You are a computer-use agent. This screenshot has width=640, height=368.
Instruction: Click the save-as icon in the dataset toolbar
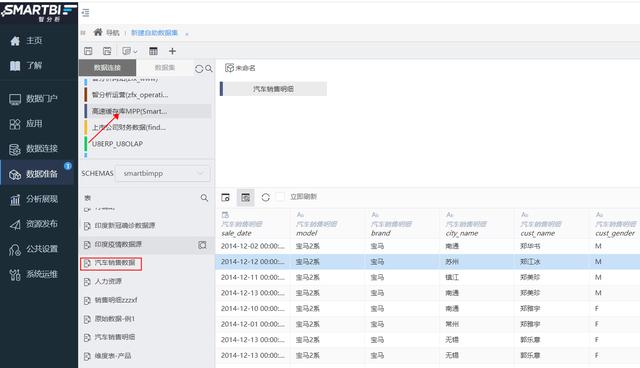click(107, 51)
